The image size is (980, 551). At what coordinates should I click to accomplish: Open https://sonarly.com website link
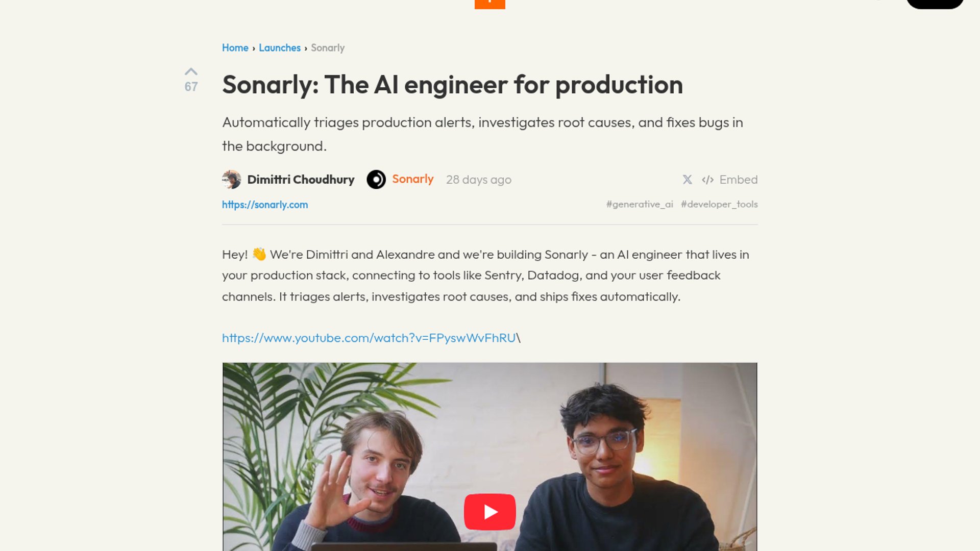(x=265, y=205)
